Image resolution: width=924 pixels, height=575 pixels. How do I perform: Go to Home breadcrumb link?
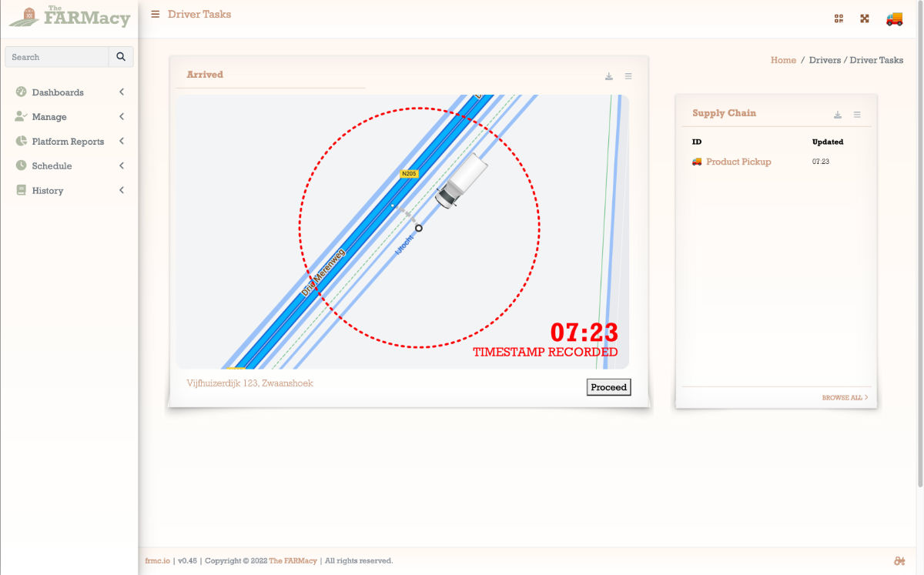pos(783,60)
